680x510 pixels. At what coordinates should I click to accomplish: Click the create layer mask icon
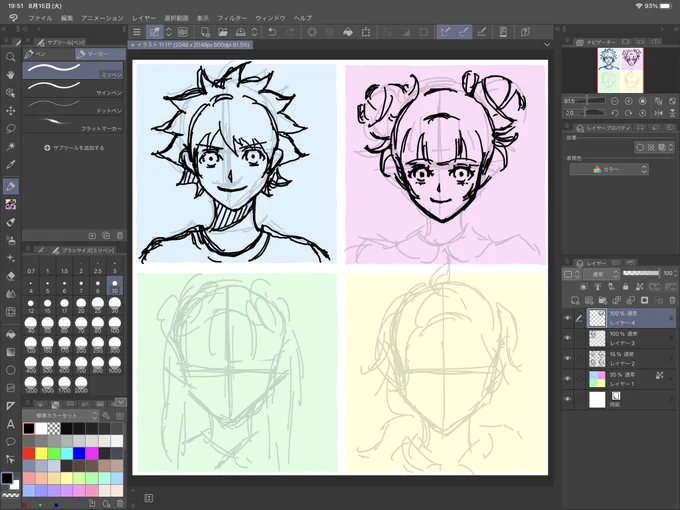click(x=644, y=300)
